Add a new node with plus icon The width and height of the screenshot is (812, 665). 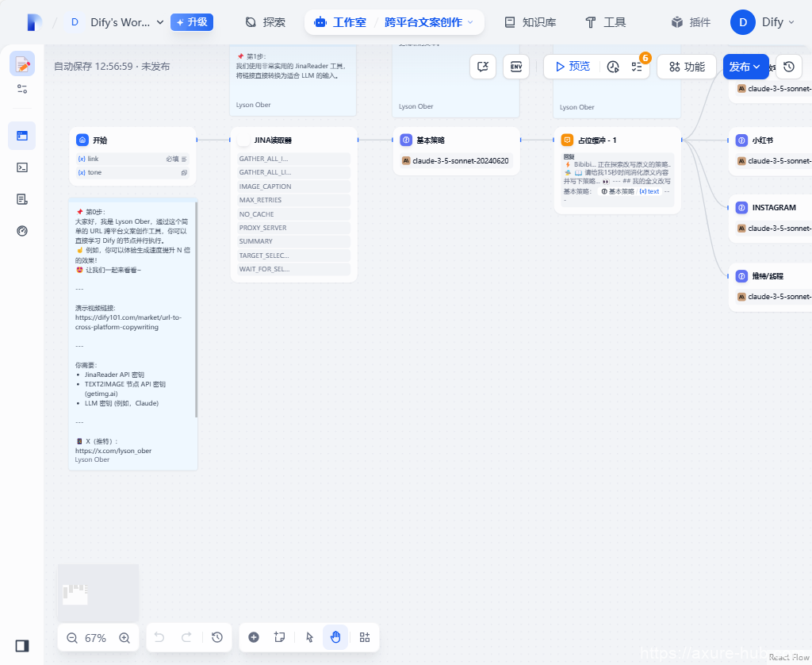tap(254, 637)
